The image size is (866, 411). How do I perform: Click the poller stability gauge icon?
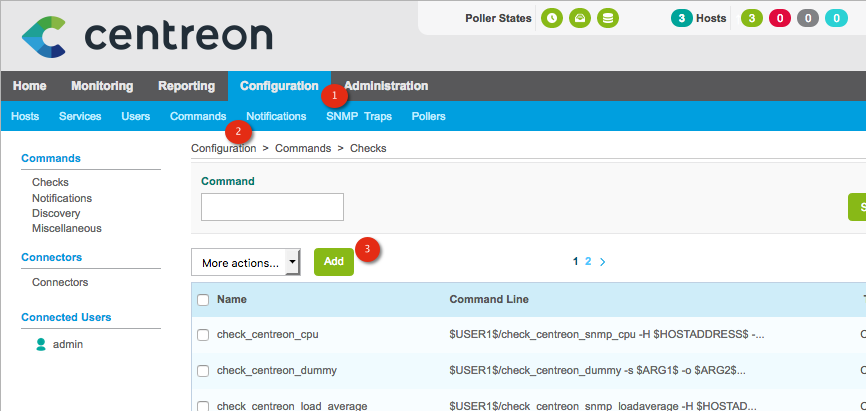click(579, 18)
